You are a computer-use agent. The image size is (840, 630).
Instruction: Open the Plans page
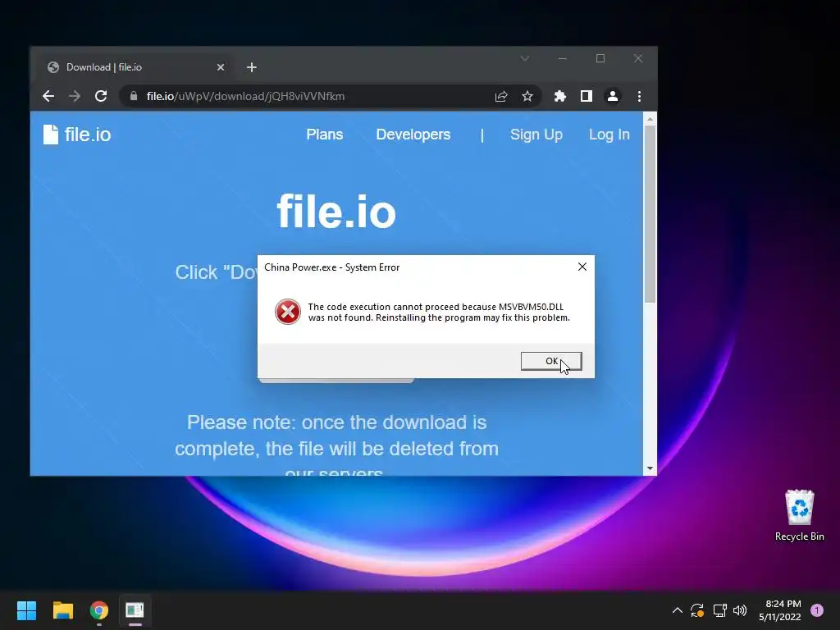point(325,135)
